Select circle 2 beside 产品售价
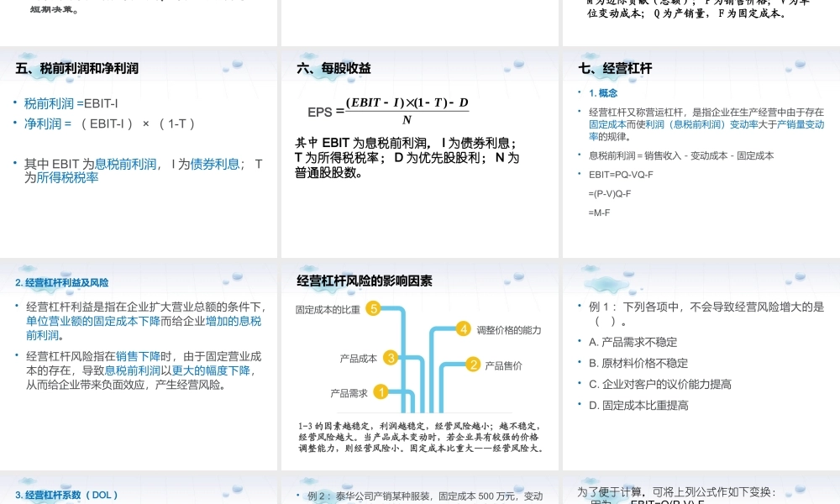Image resolution: width=840 pixels, height=504 pixels. (x=471, y=365)
